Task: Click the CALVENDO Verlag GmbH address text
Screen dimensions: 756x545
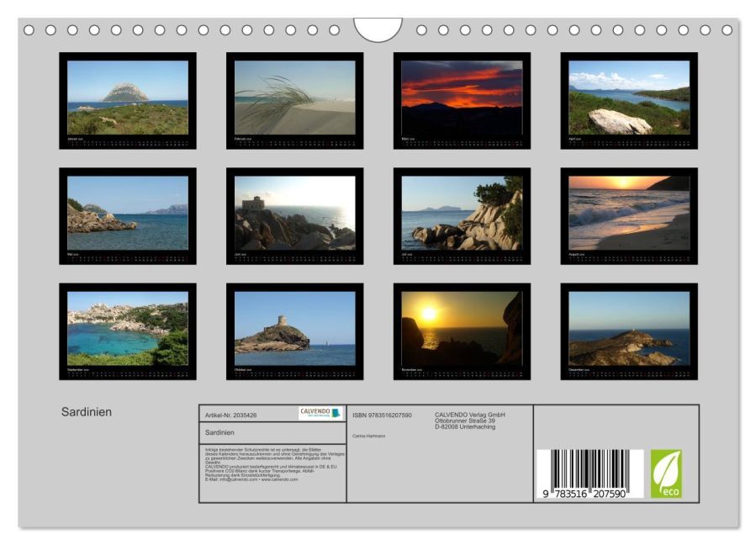Action: click(x=470, y=421)
